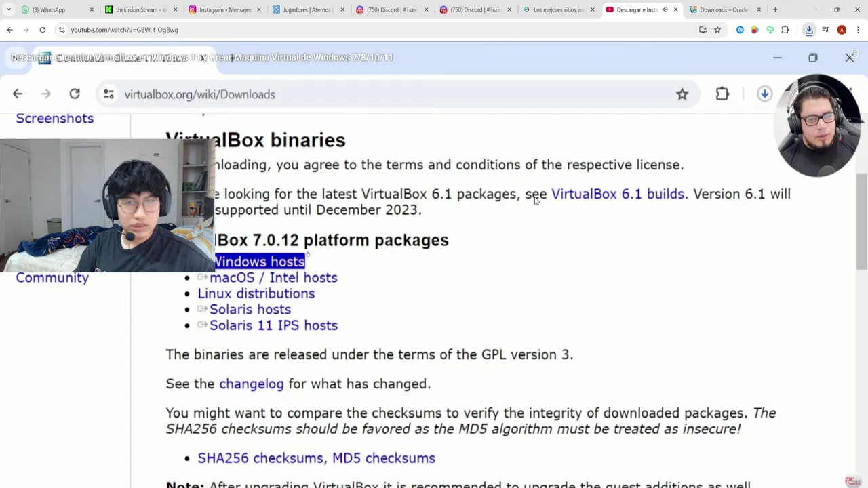Restore down the inner virtualbox.org browser window
The height and width of the screenshot is (488, 868).
click(x=813, y=58)
